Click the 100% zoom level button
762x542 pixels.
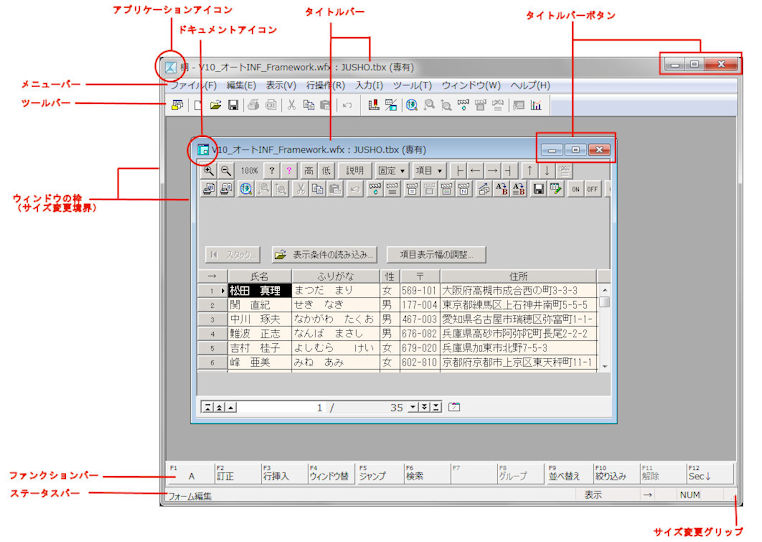(249, 171)
